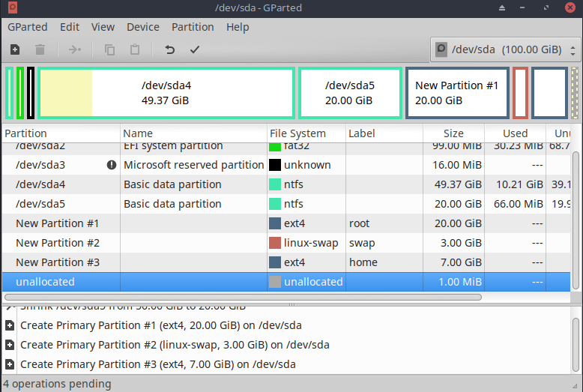Sort by the Label column header
Image resolution: width=583 pixels, height=392 pixels.
(x=384, y=133)
